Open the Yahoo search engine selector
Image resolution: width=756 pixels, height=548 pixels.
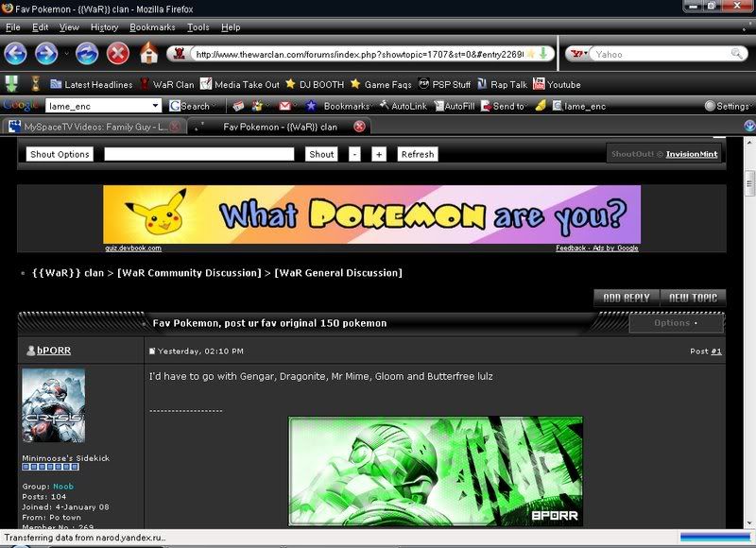pyautogui.click(x=578, y=54)
